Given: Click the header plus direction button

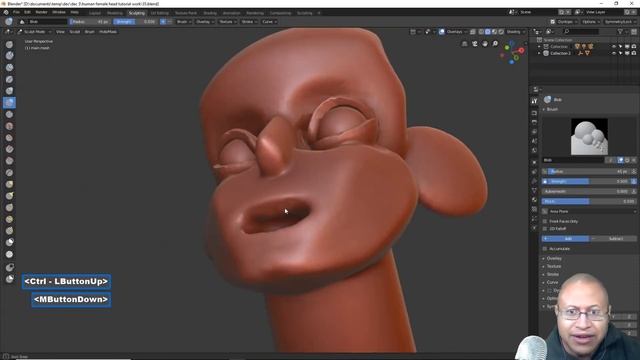Looking at the screenshot, I should 162,22.
